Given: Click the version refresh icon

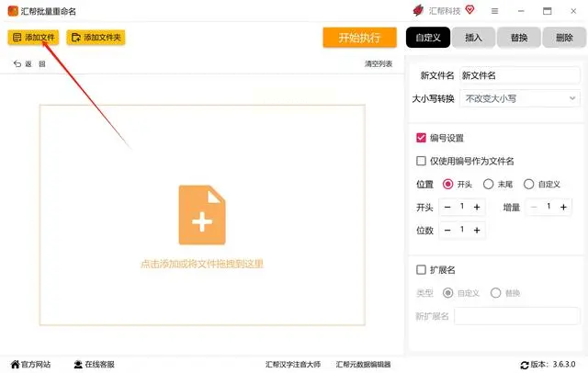Looking at the screenshot, I should pos(525,365).
